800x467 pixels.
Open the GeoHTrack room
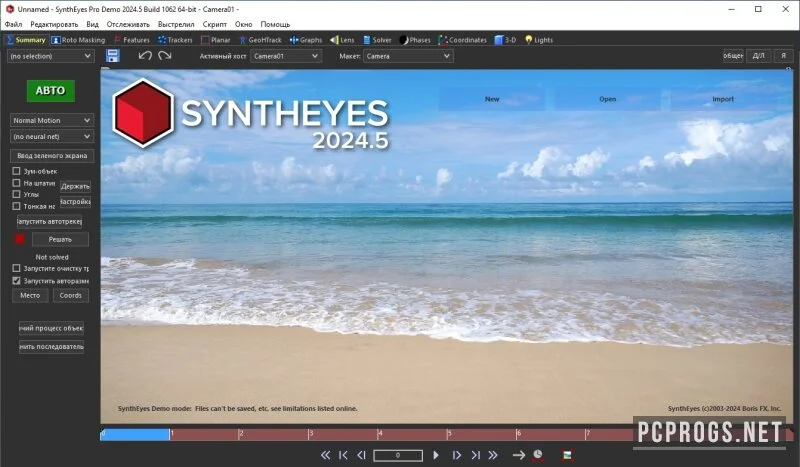click(260, 40)
